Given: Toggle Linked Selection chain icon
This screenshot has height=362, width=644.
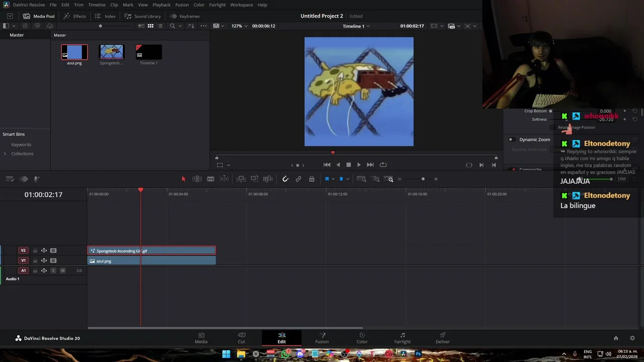Looking at the screenshot, I should [298, 179].
